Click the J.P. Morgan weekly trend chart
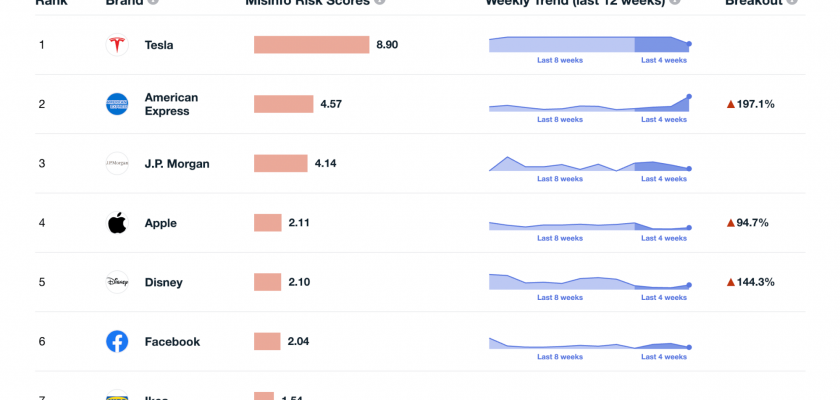 coord(589,164)
